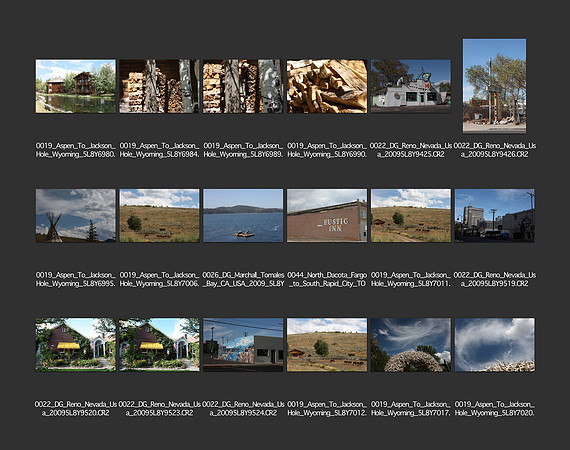Screen dimensions: 570x450
Task: Click filename a_20095L8Y9524.CR2
Action: pos(243,409)
